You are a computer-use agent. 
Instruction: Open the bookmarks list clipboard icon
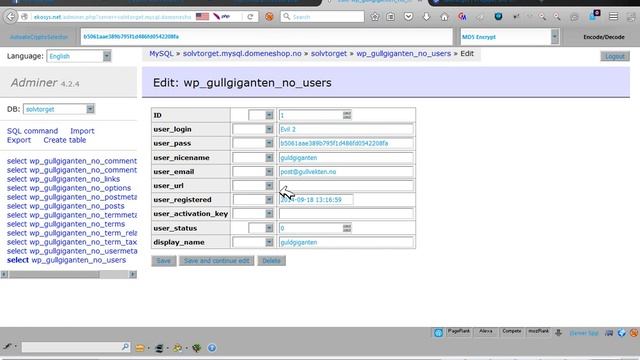click(x=391, y=17)
